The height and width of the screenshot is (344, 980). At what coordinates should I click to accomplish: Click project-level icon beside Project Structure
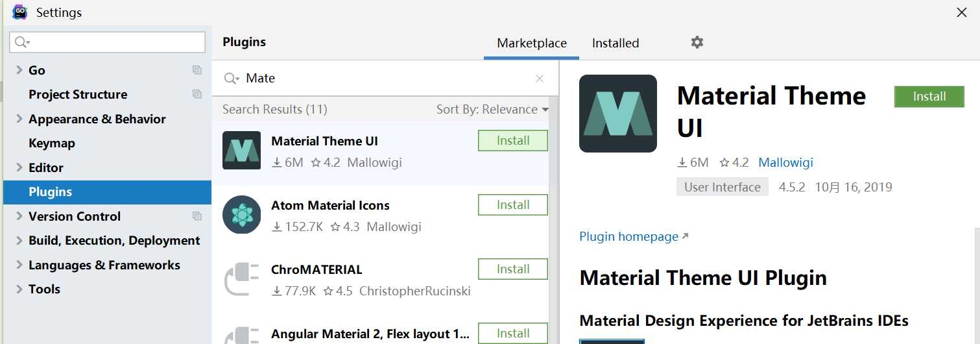(x=197, y=94)
